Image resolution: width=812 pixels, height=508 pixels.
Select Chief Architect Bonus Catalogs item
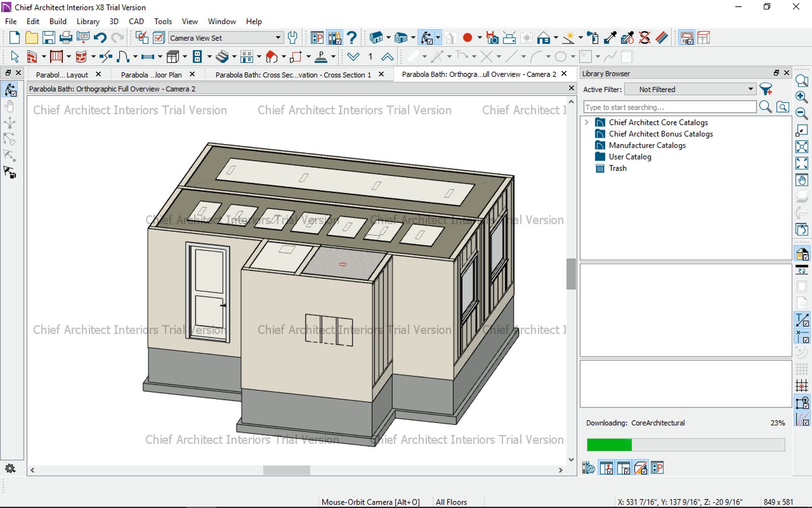pyautogui.click(x=661, y=134)
